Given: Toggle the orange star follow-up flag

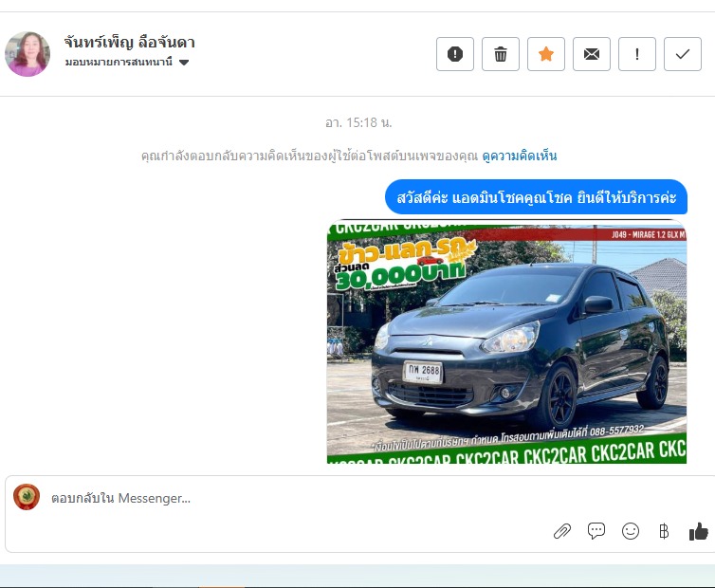Looking at the screenshot, I should tap(546, 54).
